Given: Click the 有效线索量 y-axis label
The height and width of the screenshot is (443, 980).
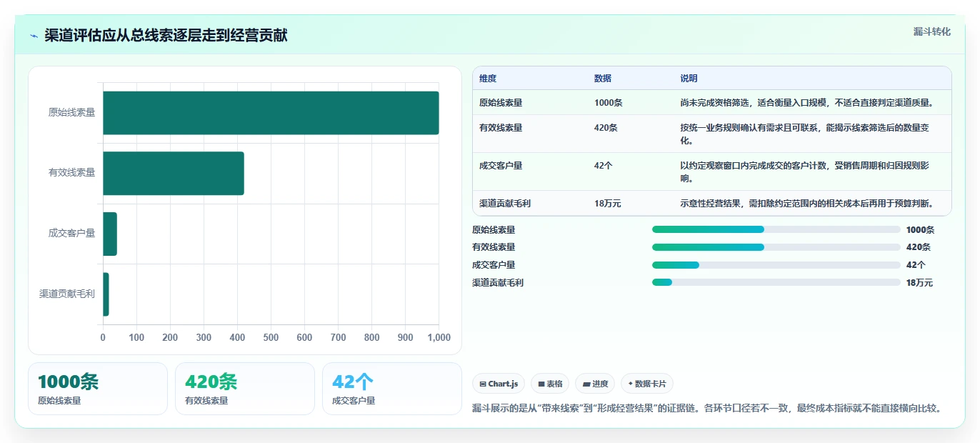Looking at the screenshot, I should (71, 173).
